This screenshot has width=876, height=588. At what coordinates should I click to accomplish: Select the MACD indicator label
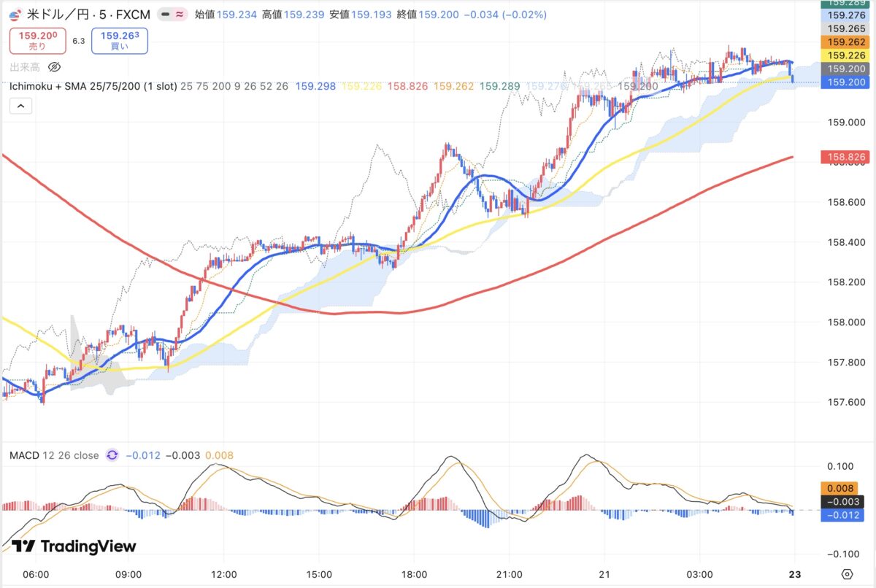pos(24,455)
